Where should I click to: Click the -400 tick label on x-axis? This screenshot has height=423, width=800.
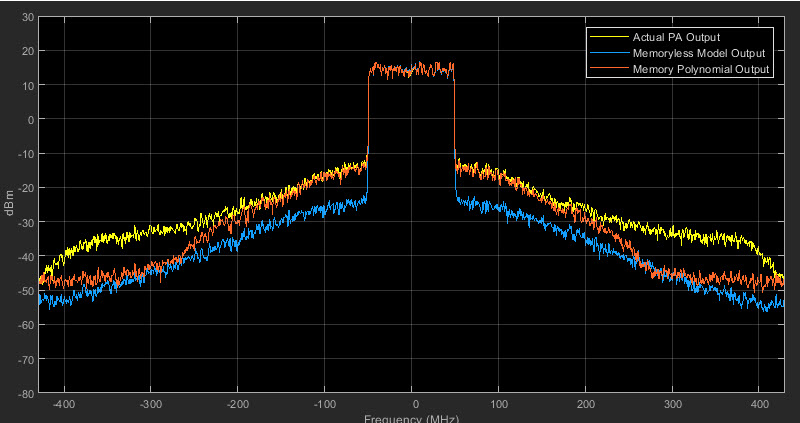(x=64, y=406)
